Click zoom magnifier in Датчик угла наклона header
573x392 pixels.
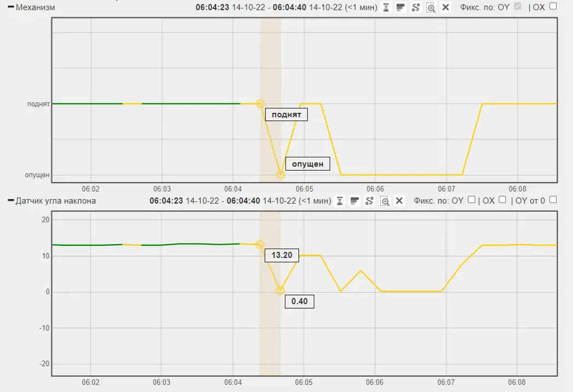385,201
